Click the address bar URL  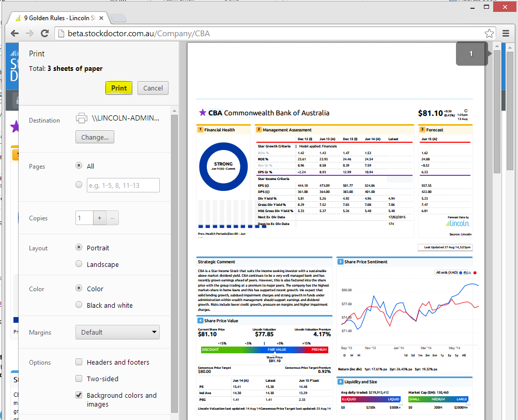[139, 34]
